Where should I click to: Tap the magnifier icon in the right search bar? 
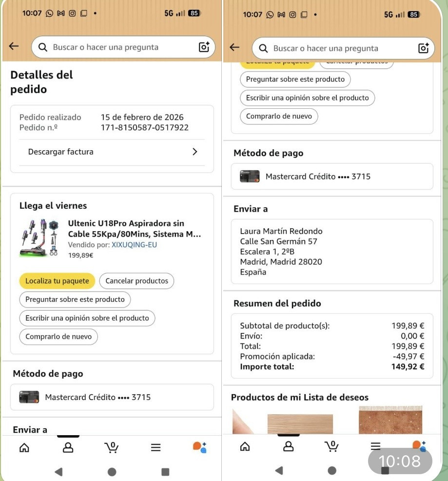click(263, 48)
